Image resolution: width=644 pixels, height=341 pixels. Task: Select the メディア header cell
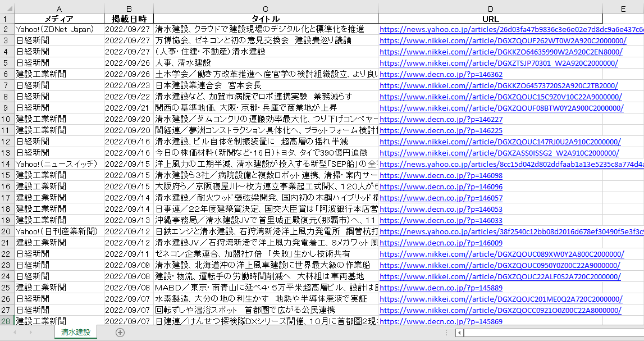[59, 19]
